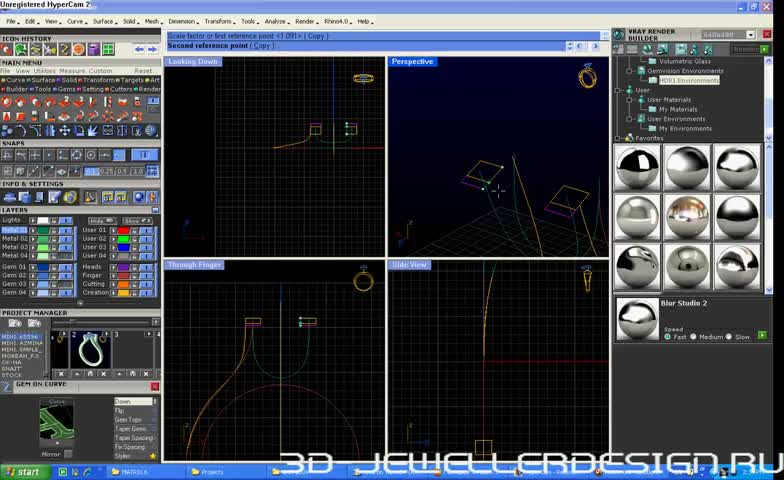Expand options arrow for Metal 01 layer
Image resolution: width=784 pixels, height=480 pixels.
[x=33, y=230]
